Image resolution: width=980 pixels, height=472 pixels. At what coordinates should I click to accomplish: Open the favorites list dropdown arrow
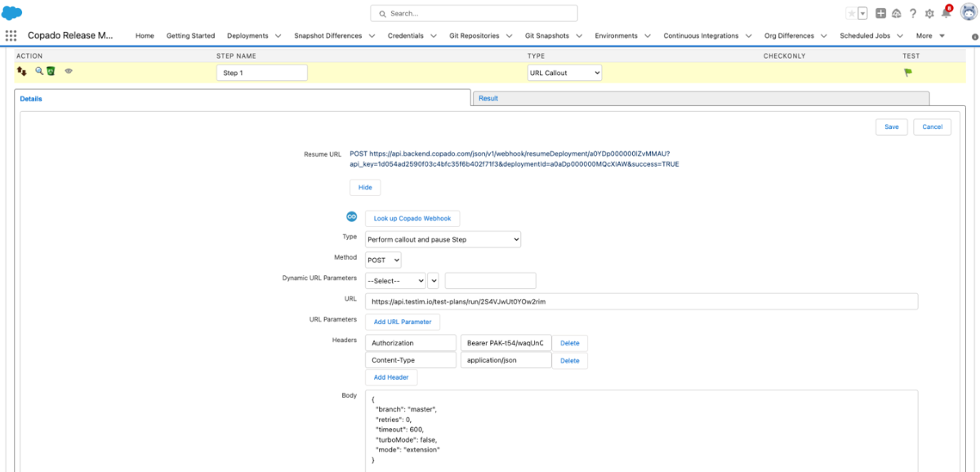[x=862, y=13]
